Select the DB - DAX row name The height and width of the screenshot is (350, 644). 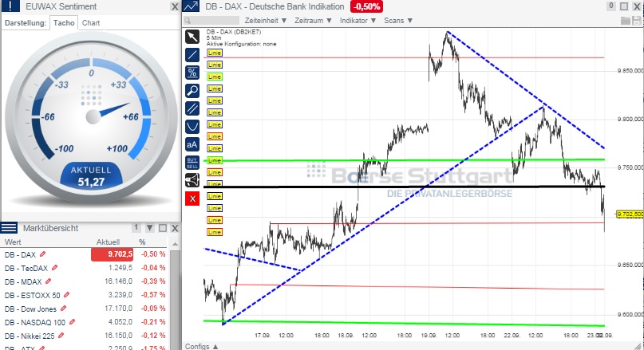click(20, 255)
